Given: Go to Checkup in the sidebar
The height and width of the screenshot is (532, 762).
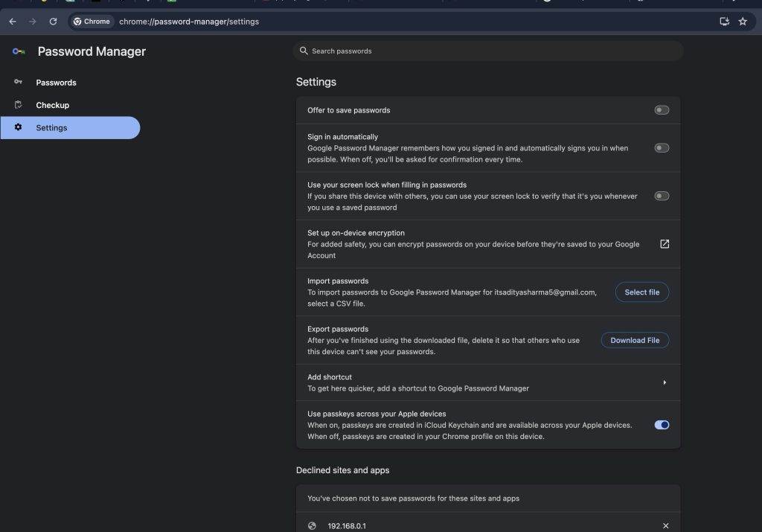Looking at the screenshot, I should (52, 105).
